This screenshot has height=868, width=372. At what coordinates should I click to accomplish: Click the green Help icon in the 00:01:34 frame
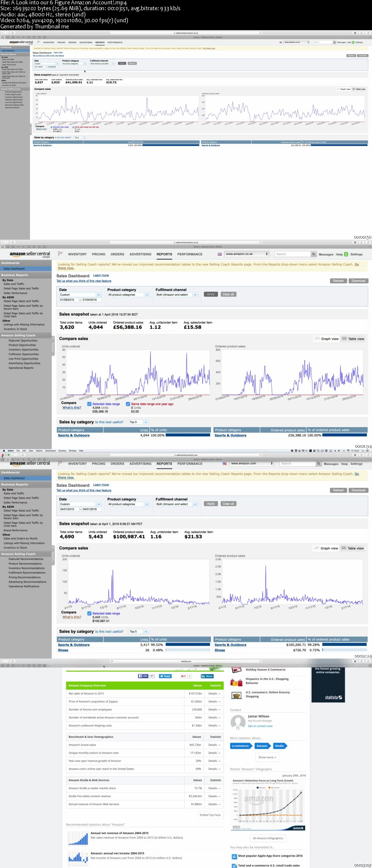point(346,254)
